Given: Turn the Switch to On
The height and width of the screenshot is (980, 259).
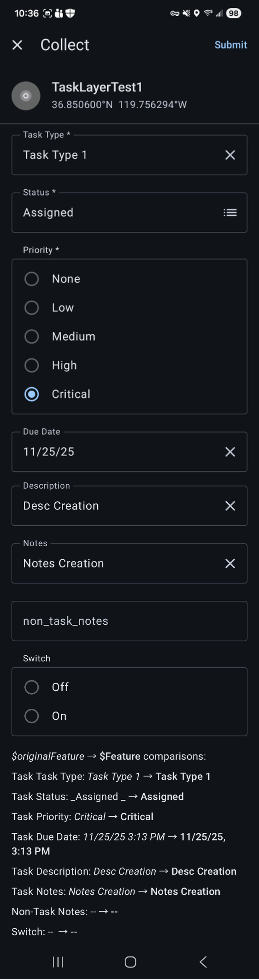Looking at the screenshot, I should pyautogui.click(x=32, y=716).
